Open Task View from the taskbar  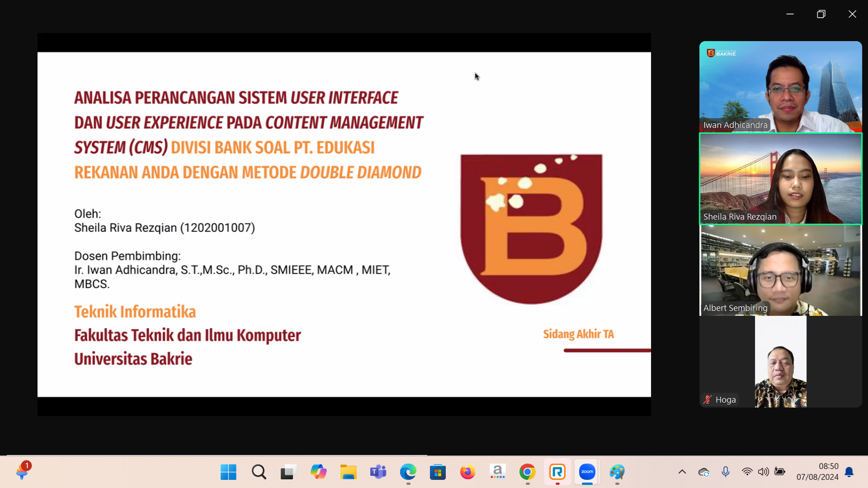[288, 472]
